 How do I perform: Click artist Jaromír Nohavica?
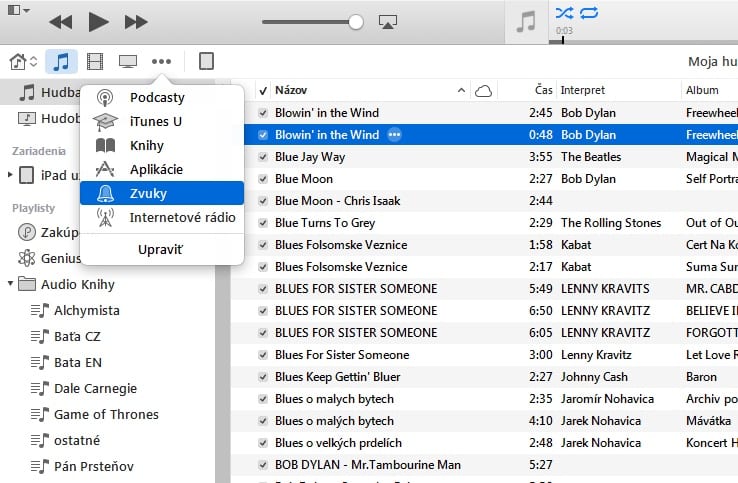coord(607,399)
